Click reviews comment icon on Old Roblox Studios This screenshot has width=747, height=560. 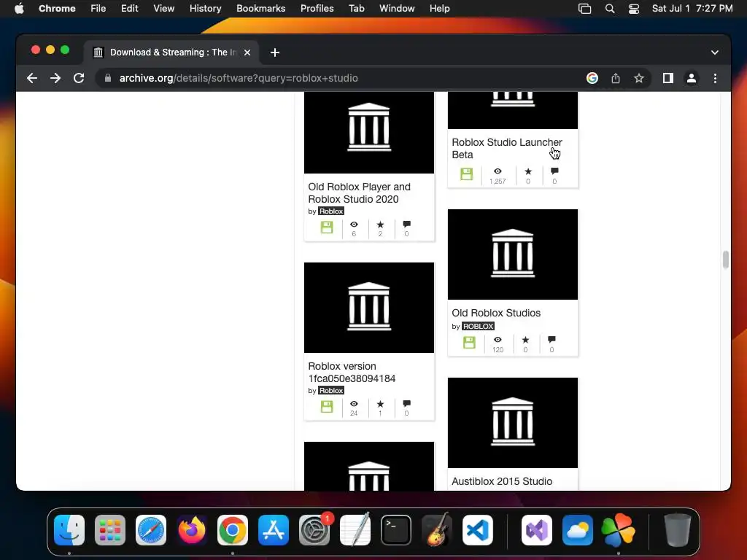551,340
